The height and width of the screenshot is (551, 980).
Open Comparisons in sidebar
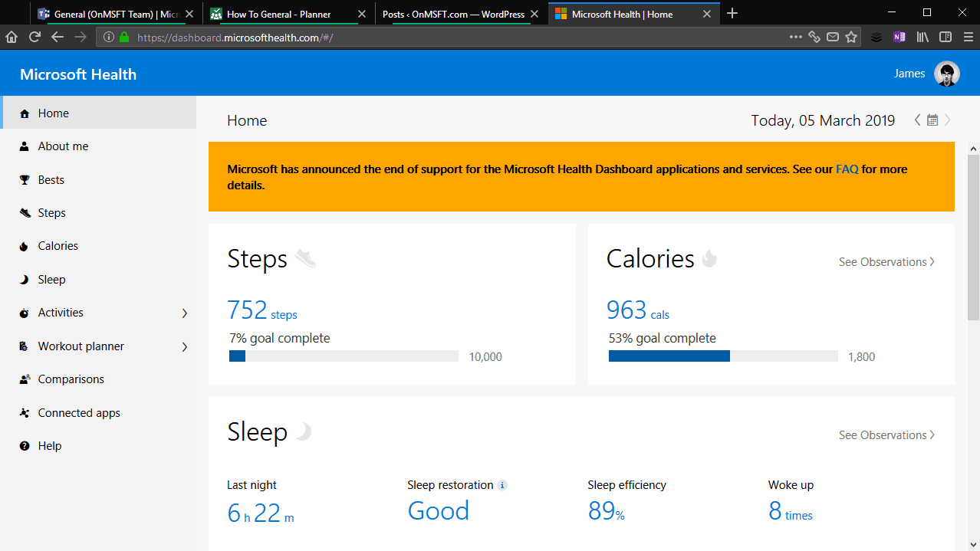[98, 379]
